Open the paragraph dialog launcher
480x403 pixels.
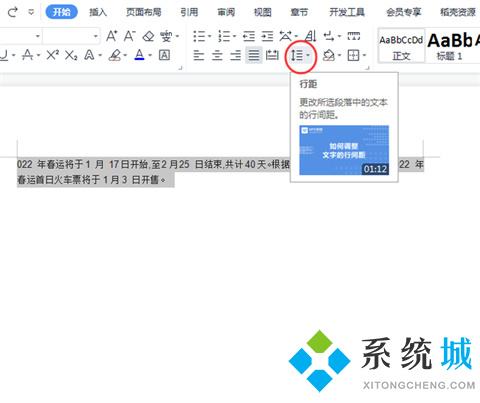[x=367, y=68]
